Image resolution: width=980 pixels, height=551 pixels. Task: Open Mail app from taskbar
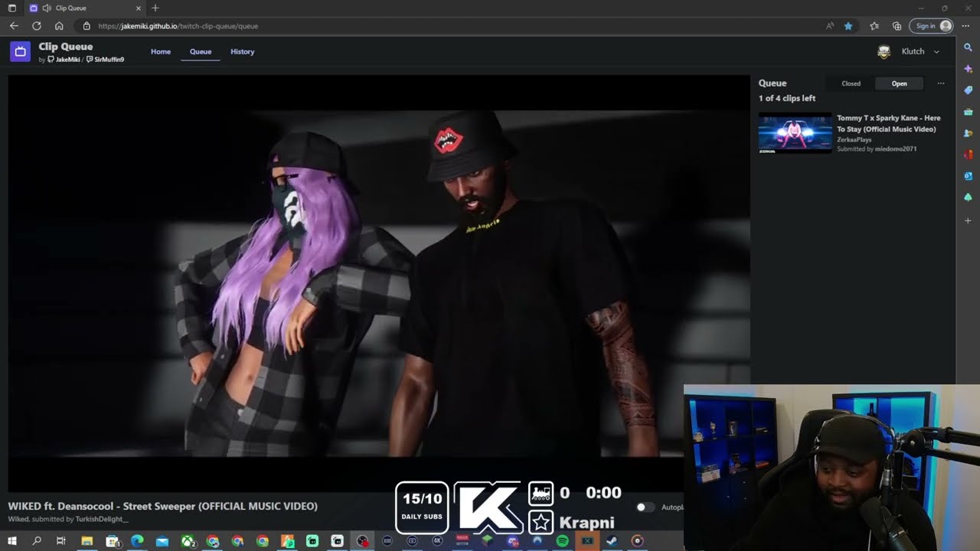tap(162, 541)
